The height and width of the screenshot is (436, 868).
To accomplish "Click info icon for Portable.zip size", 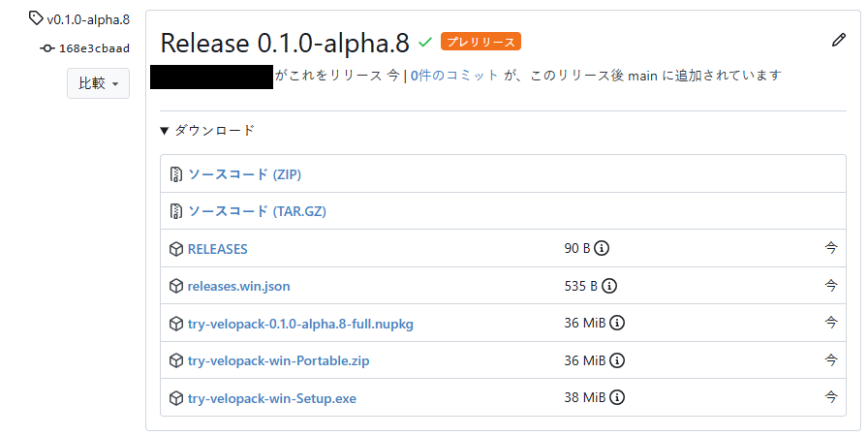I will tap(617, 360).
